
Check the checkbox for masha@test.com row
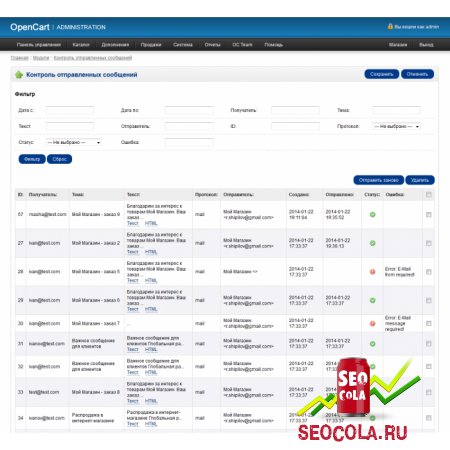[x=429, y=215]
